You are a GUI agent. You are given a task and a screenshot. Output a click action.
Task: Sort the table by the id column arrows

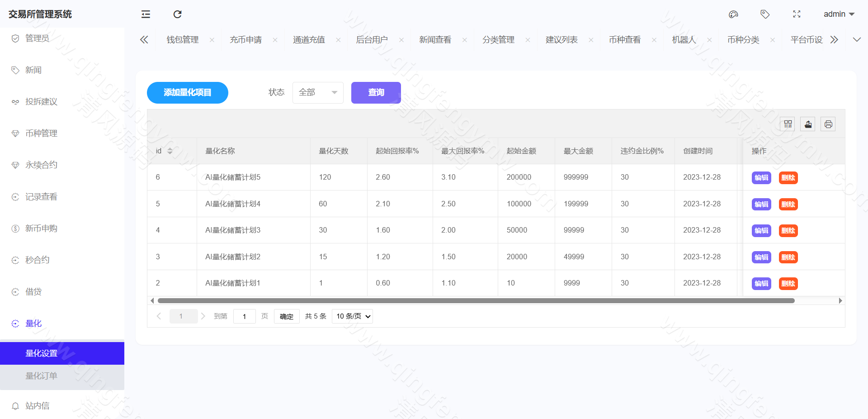pos(170,151)
